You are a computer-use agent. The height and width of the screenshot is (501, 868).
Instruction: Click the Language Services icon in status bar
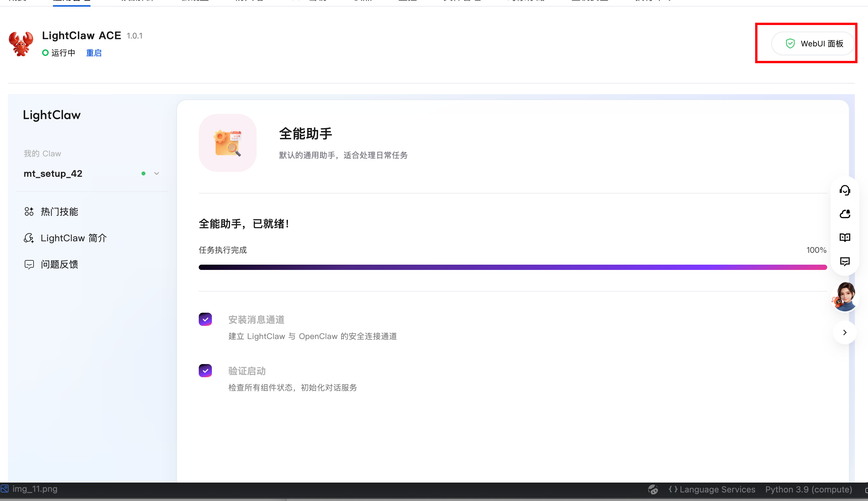(674, 489)
